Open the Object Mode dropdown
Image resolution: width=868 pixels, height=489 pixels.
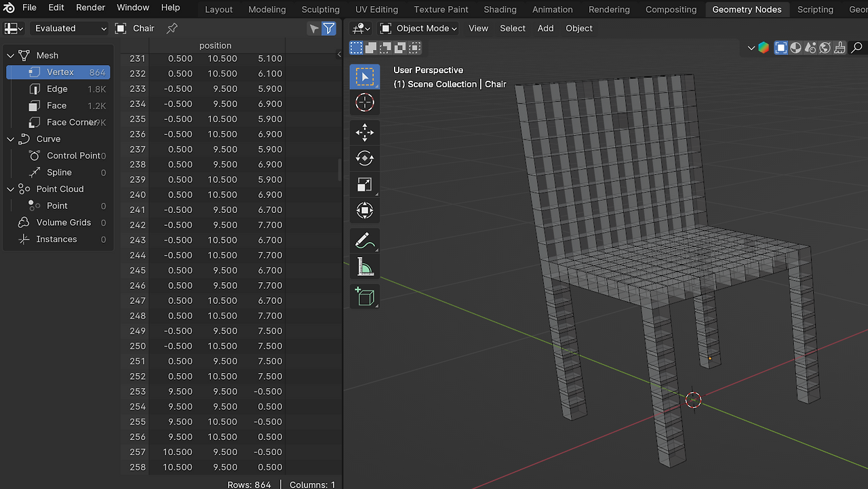click(x=418, y=28)
